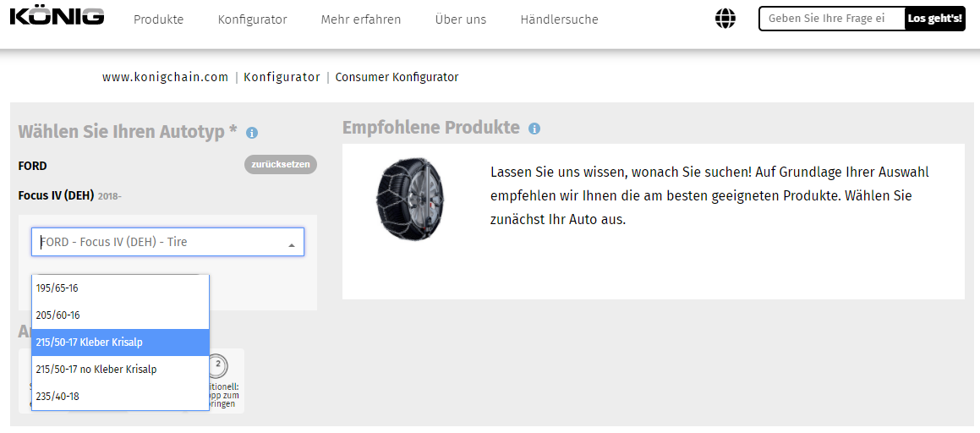
Task: Open the globe language selector
Action: tap(725, 19)
